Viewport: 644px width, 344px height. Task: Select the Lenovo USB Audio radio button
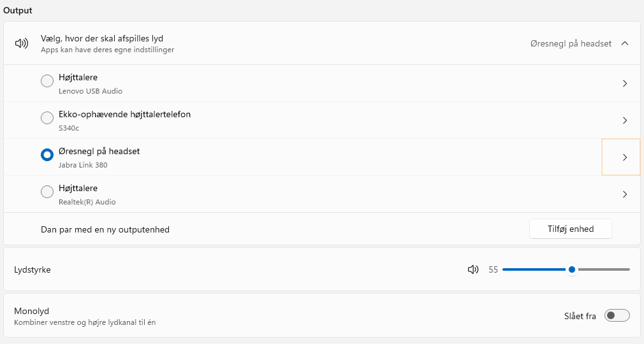[x=47, y=81]
